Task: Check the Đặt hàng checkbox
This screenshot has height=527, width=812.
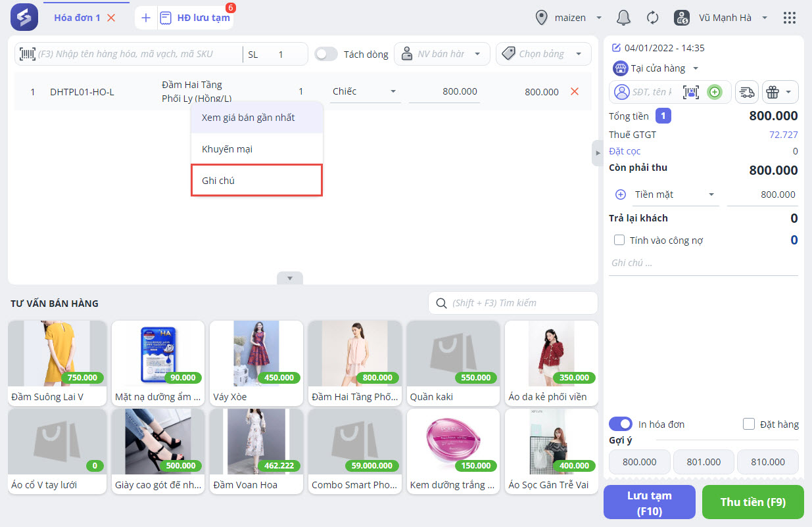Action: pos(748,424)
